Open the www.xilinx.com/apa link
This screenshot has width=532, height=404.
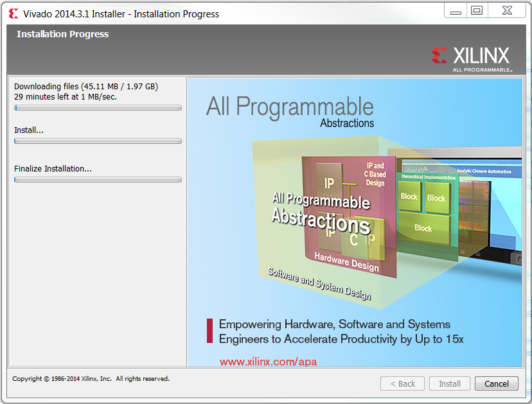(x=268, y=362)
